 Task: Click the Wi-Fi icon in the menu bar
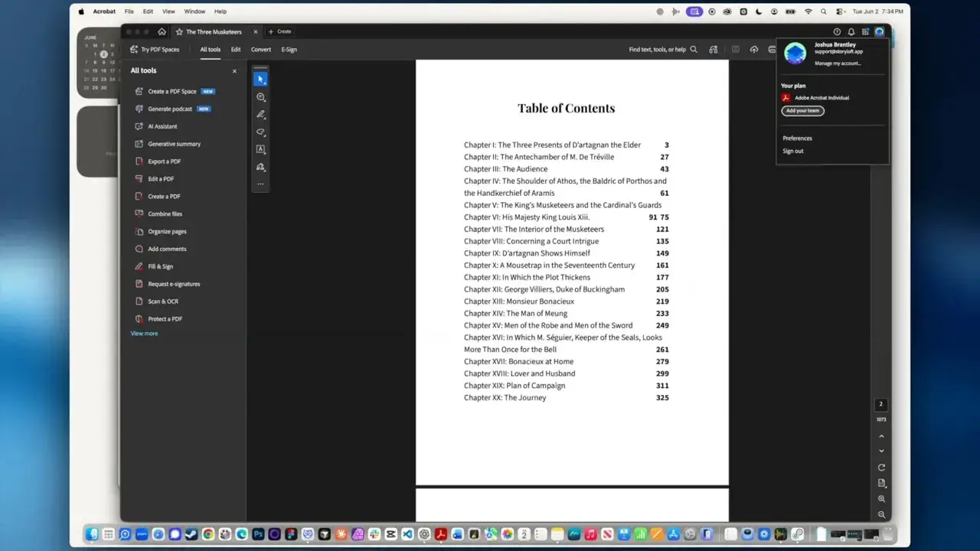click(808, 11)
